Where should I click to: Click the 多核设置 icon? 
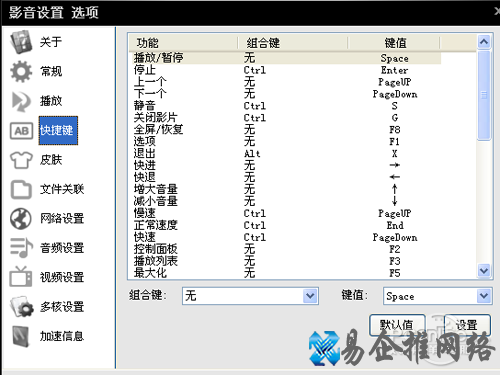pyautogui.click(x=22, y=306)
